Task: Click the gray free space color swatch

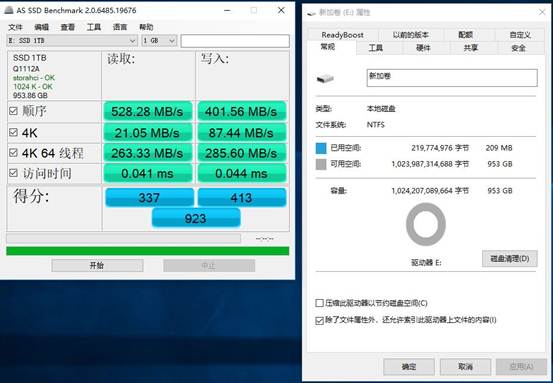Action: pos(321,164)
